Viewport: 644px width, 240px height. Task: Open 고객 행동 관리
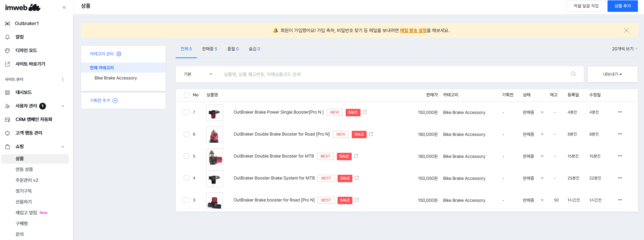coord(29,133)
